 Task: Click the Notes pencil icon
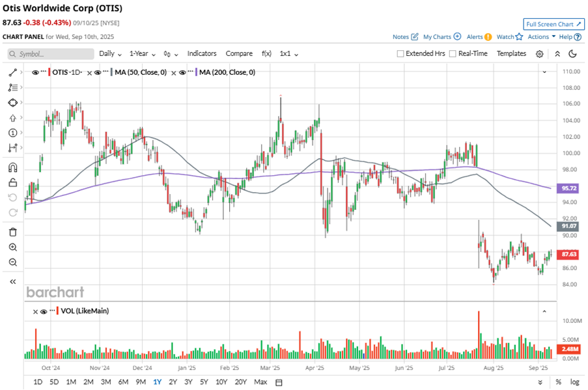point(414,36)
